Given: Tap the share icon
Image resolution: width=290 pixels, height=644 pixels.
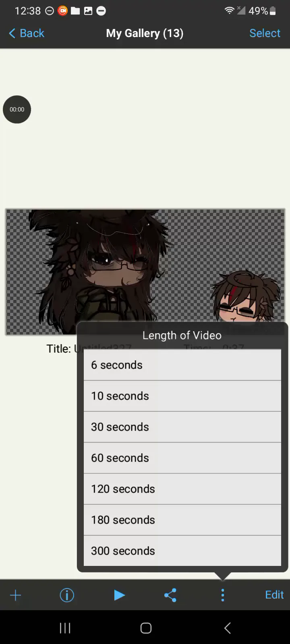Looking at the screenshot, I should point(170,595).
